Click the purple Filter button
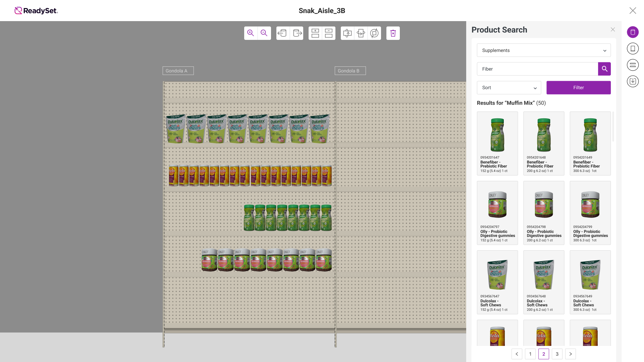644x362 pixels. [579, 87]
